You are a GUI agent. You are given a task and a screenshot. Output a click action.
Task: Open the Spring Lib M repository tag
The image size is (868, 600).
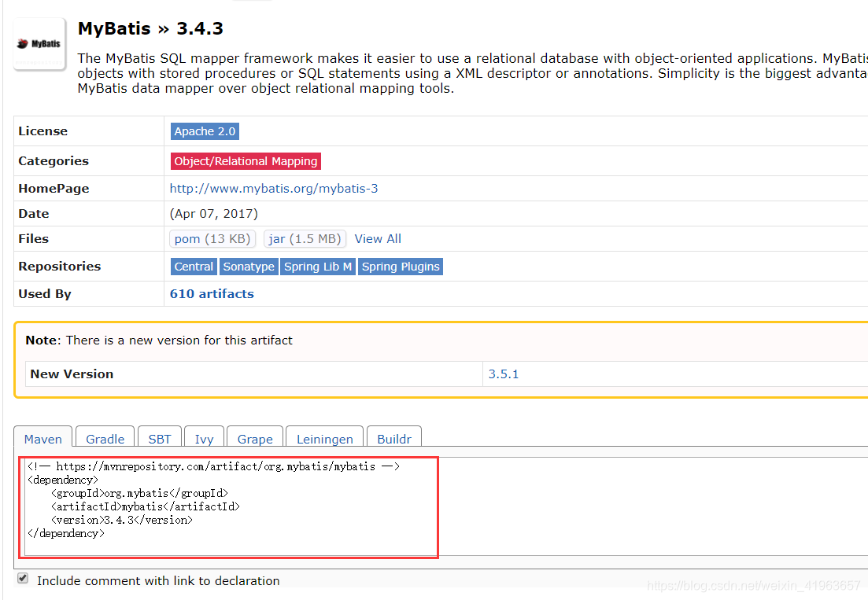pyautogui.click(x=318, y=267)
